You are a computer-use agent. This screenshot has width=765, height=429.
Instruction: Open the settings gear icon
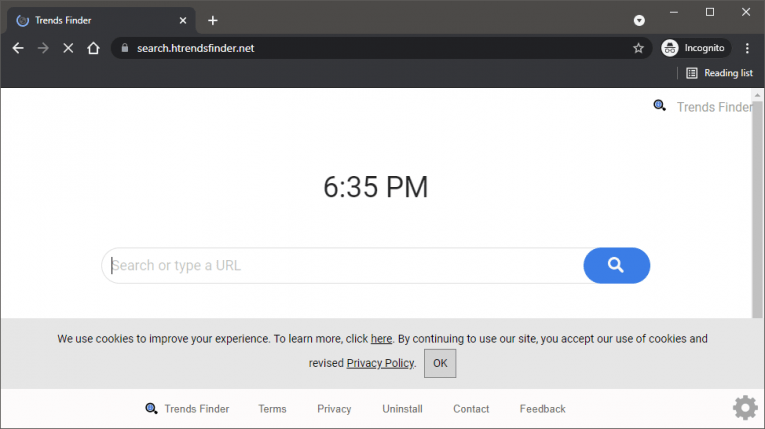(744, 407)
